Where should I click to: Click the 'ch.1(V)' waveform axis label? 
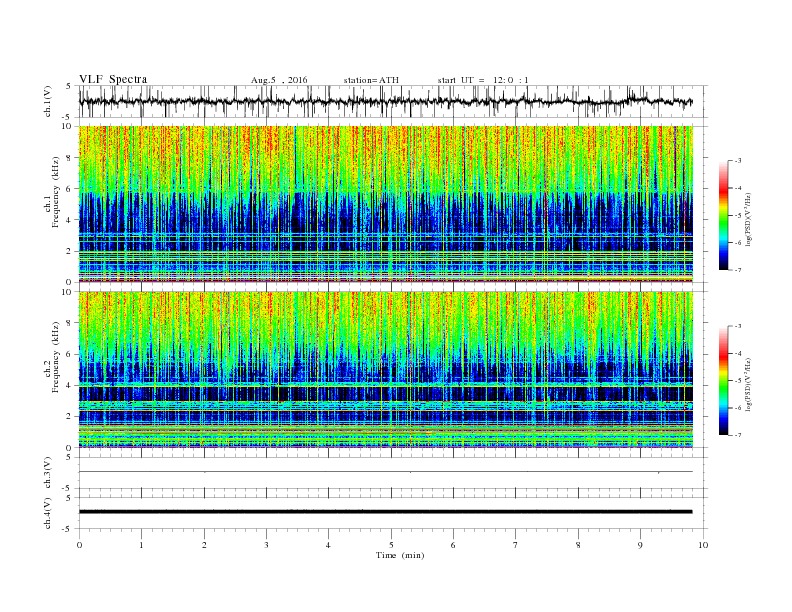[48, 101]
